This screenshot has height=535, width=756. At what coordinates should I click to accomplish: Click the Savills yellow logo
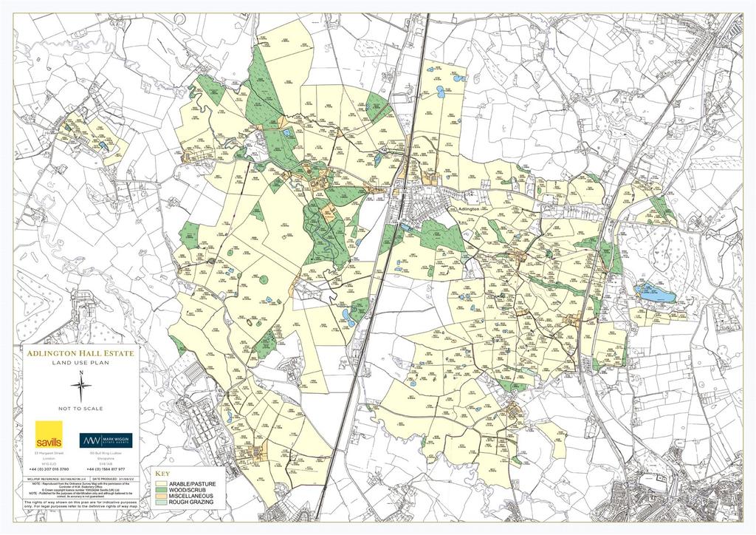(x=49, y=435)
